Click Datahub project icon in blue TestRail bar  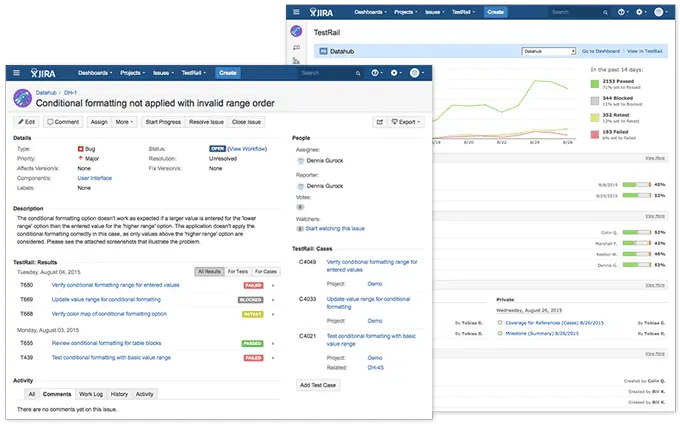(x=323, y=51)
